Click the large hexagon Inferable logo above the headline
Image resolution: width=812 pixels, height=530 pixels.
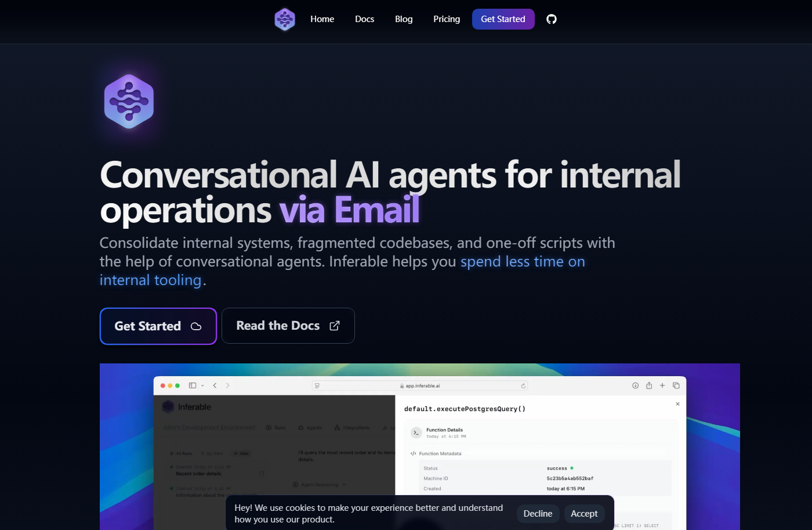tap(129, 102)
